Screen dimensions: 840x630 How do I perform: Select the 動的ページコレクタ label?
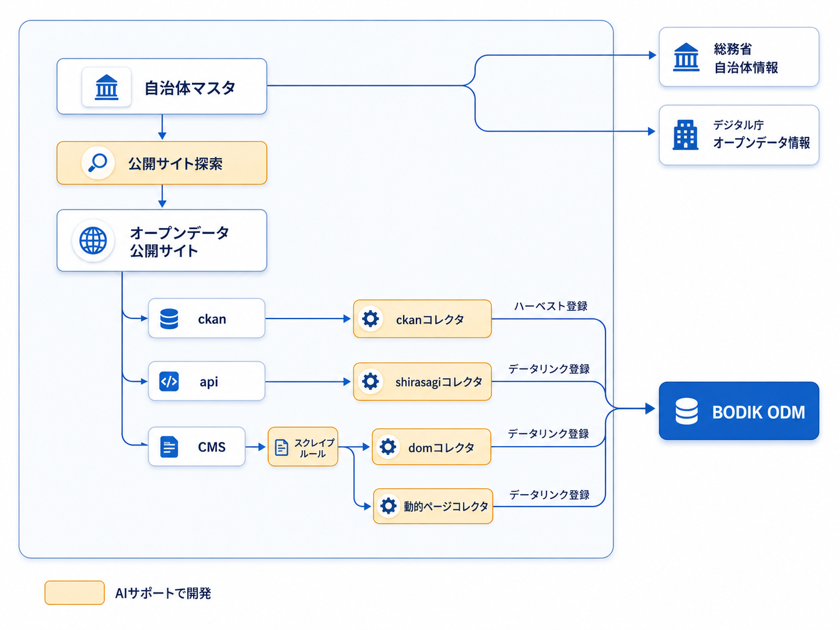point(446,506)
